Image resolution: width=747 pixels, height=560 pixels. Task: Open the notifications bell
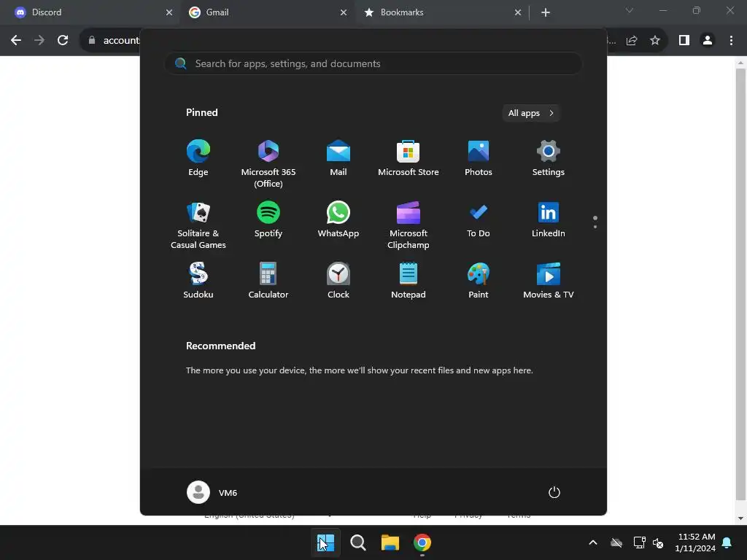[x=727, y=542]
